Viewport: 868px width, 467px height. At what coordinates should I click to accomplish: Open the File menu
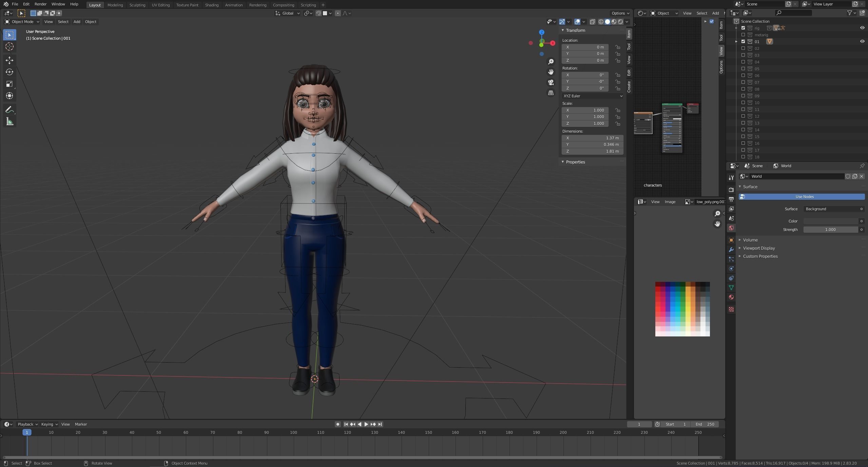(x=15, y=4)
